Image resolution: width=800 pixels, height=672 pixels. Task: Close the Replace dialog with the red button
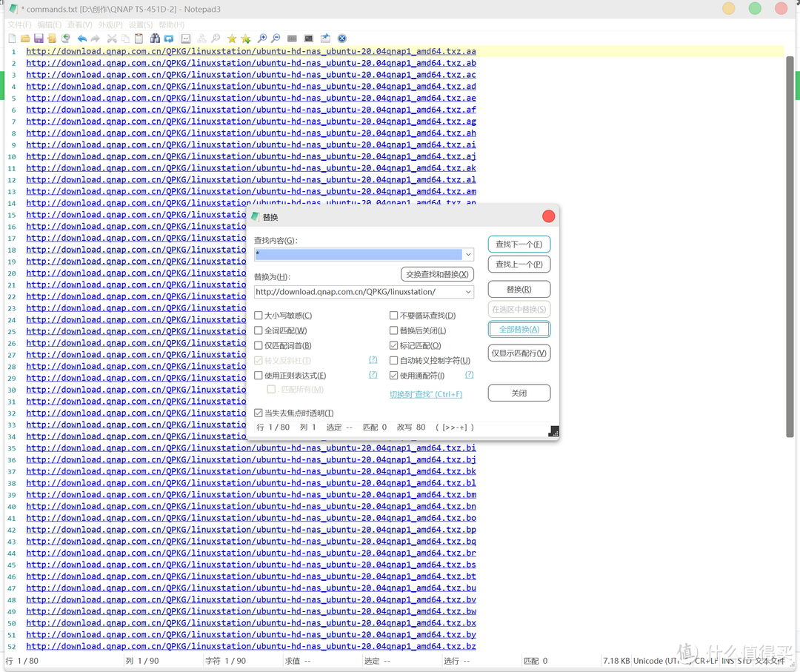pyautogui.click(x=548, y=216)
